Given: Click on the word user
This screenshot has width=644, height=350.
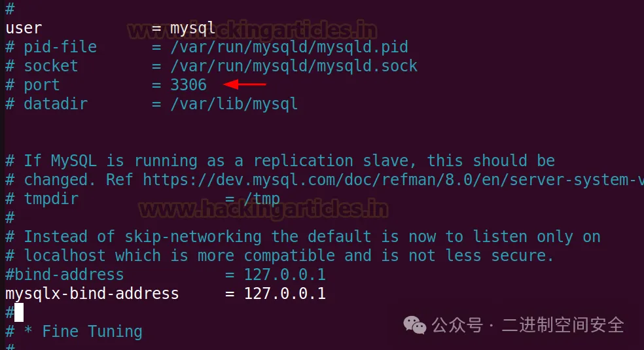Looking at the screenshot, I should [x=24, y=28].
